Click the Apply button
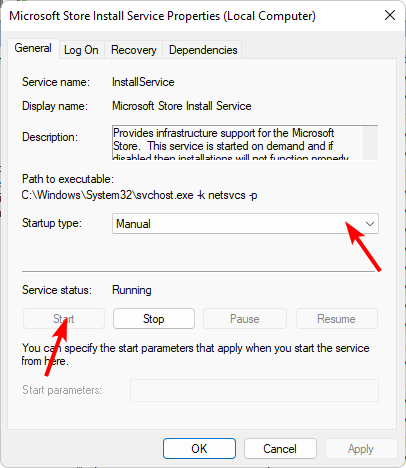The image size is (406, 468). 361,449
